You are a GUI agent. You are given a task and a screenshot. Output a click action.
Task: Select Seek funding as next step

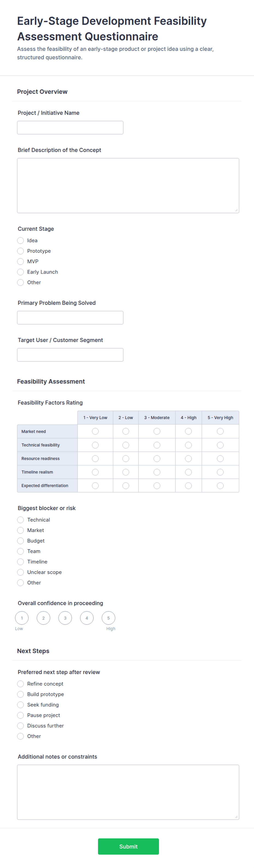pos(20,705)
